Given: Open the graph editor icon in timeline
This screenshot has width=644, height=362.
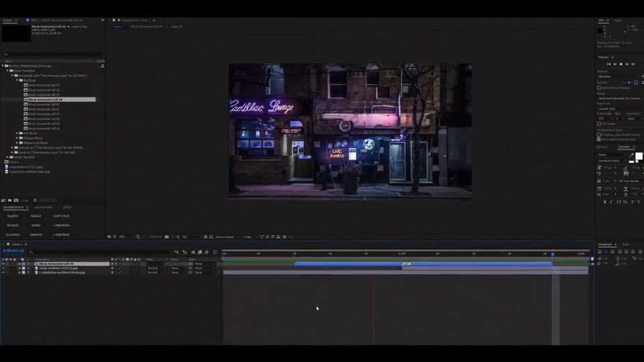Looking at the screenshot, I should (x=215, y=253).
